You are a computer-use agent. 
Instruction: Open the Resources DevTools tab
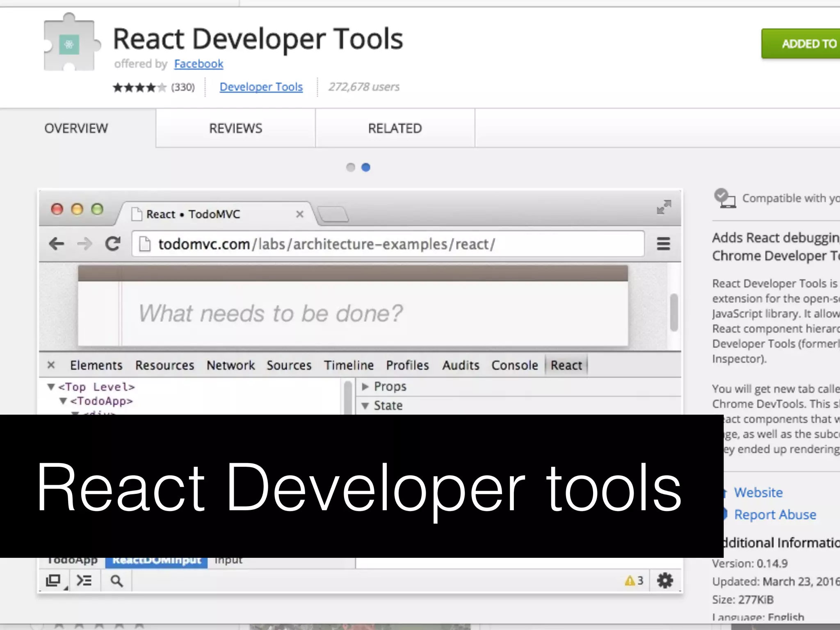164,365
